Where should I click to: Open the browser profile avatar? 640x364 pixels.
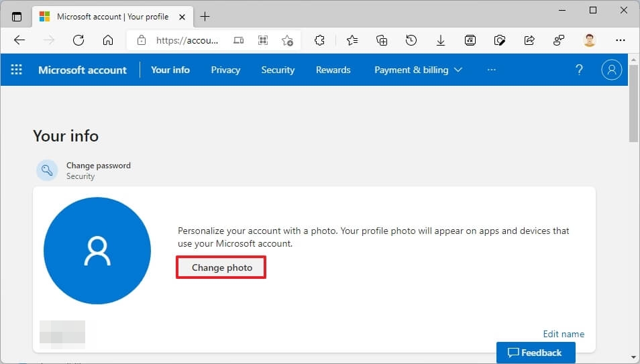point(589,40)
